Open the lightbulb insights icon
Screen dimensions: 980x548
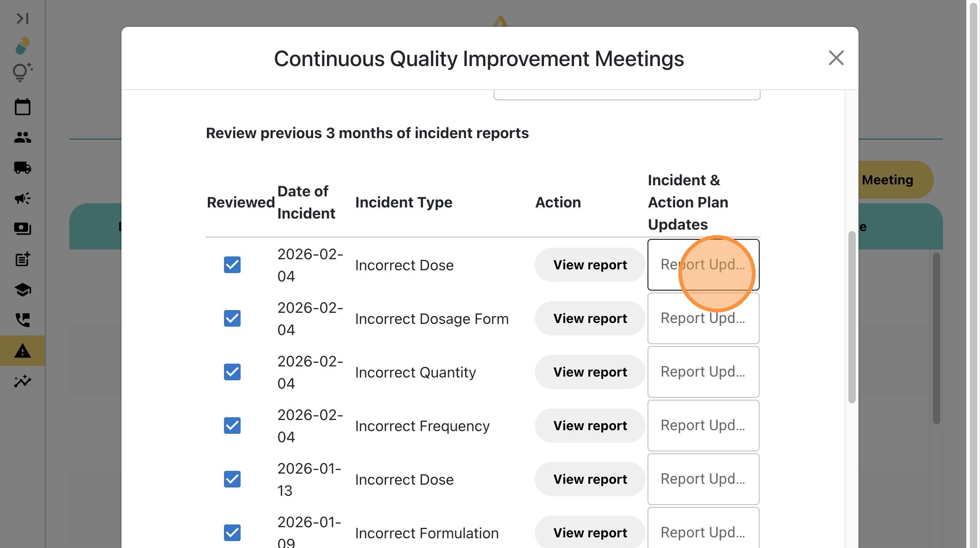coord(22,73)
